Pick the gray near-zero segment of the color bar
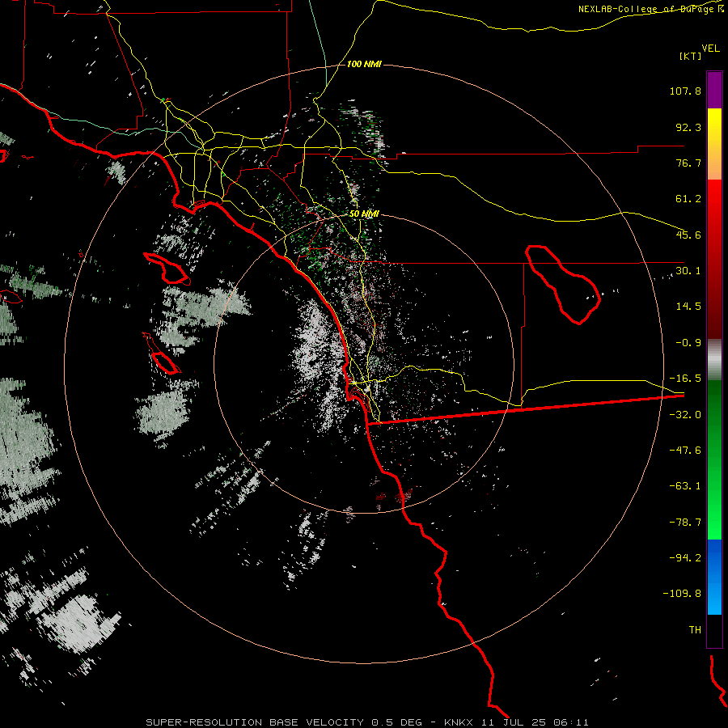 coord(714,360)
